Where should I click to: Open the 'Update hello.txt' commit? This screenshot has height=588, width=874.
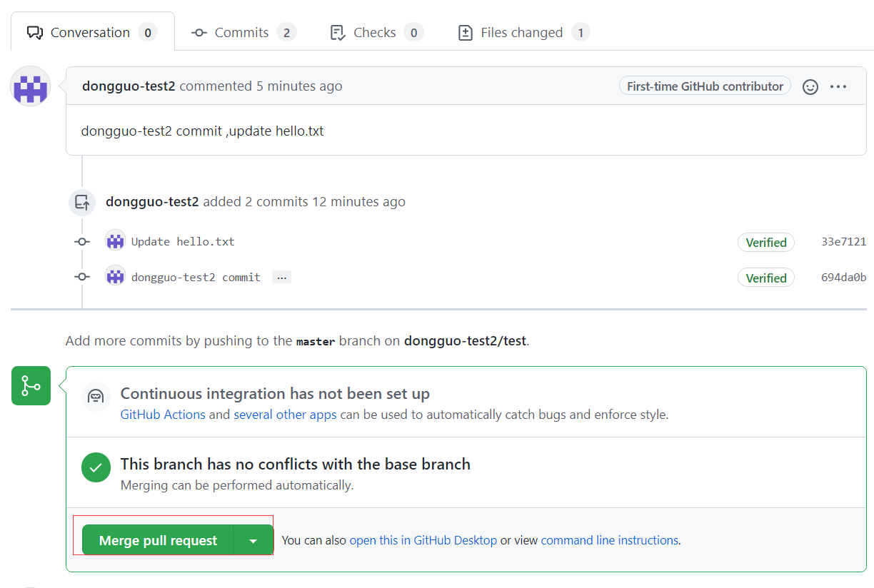coord(183,242)
